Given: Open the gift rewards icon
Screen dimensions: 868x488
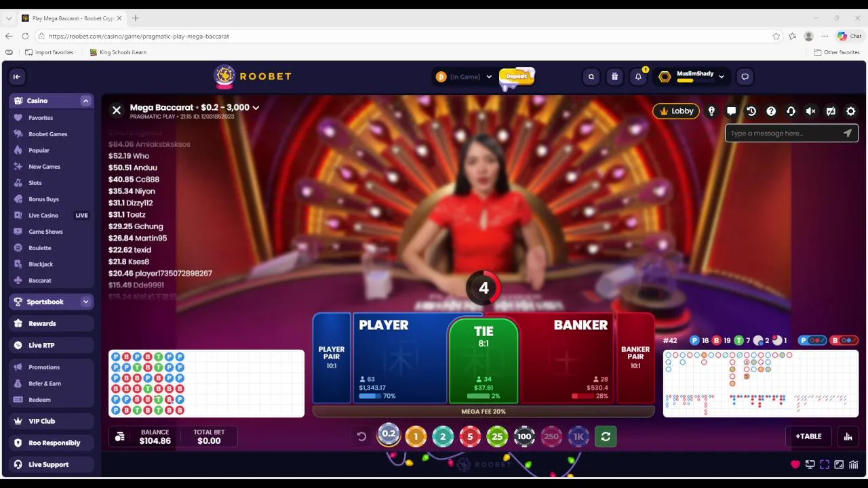Looking at the screenshot, I should 614,77.
